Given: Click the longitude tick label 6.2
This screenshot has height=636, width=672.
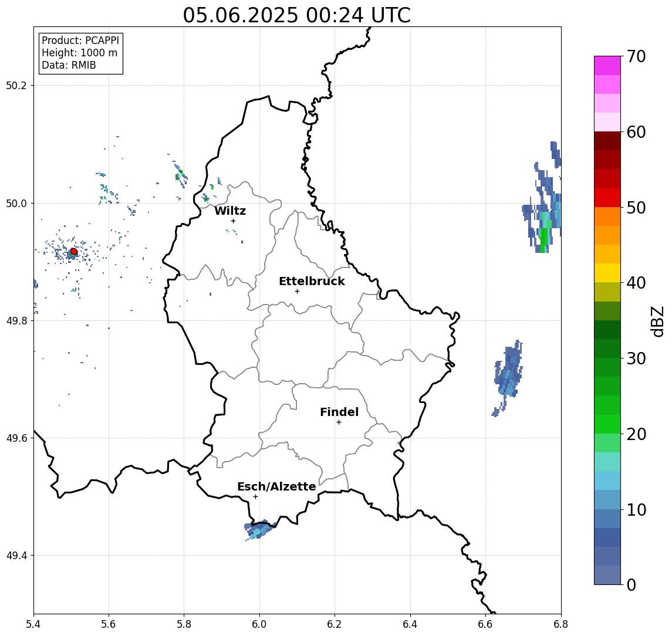Looking at the screenshot, I should (x=335, y=624).
